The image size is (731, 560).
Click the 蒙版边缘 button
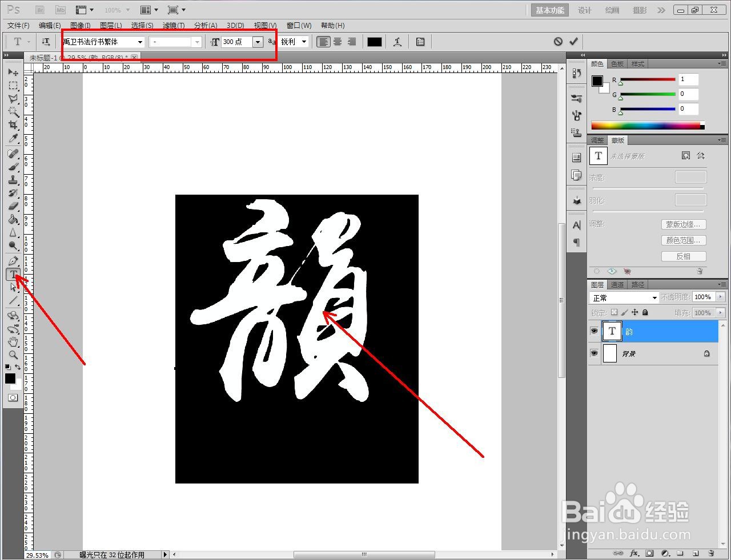tap(684, 224)
